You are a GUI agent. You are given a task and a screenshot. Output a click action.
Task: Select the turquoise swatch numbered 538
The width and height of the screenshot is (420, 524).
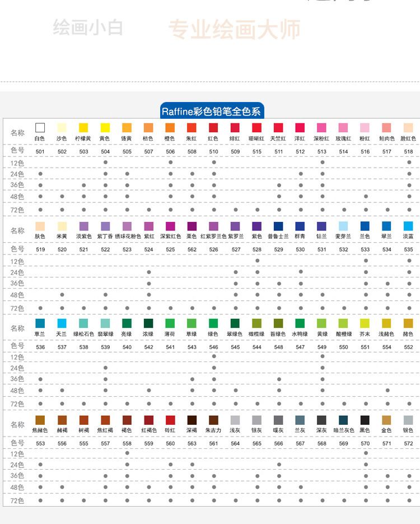tap(83, 323)
